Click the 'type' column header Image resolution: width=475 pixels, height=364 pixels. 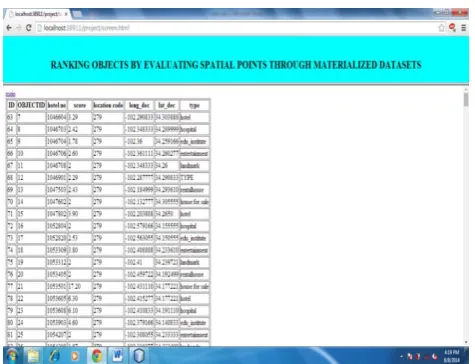click(194, 105)
